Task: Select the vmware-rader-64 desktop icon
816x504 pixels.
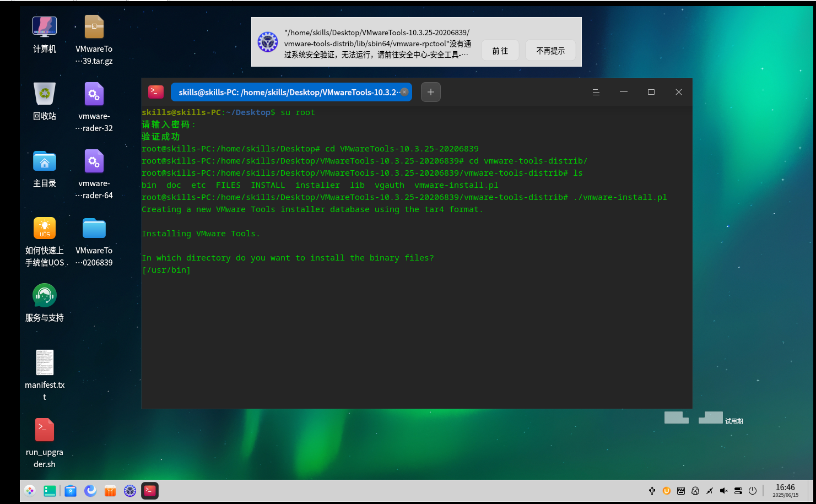Action: (x=94, y=161)
